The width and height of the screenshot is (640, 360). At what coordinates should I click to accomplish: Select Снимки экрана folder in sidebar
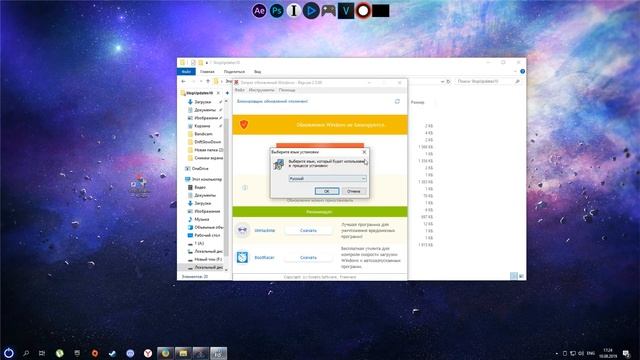click(209, 158)
